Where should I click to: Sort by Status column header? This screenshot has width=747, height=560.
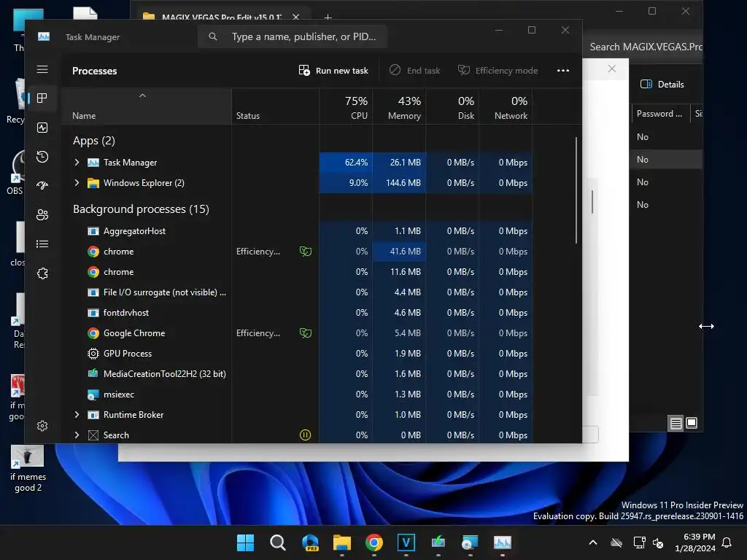(x=275, y=107)
